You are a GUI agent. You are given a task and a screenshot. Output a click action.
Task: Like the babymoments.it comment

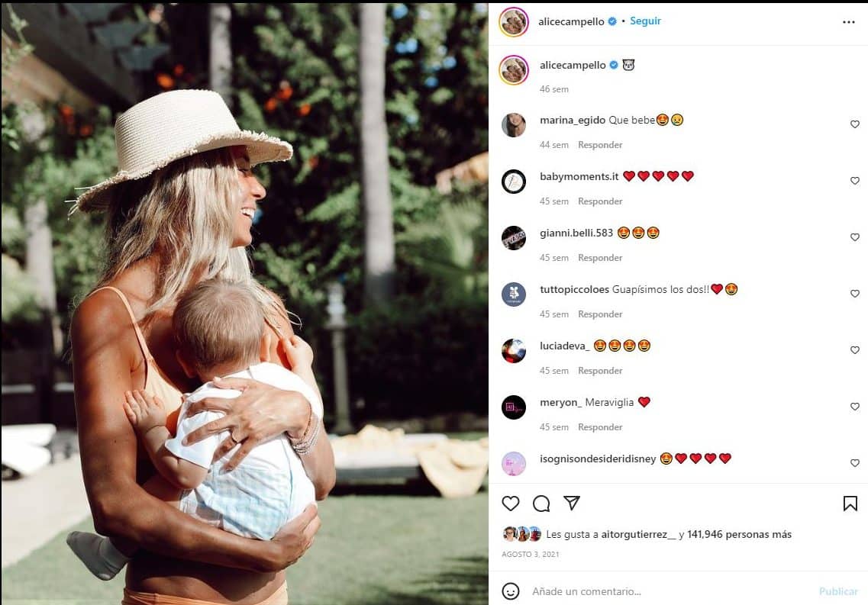click(x=855, y=181)
